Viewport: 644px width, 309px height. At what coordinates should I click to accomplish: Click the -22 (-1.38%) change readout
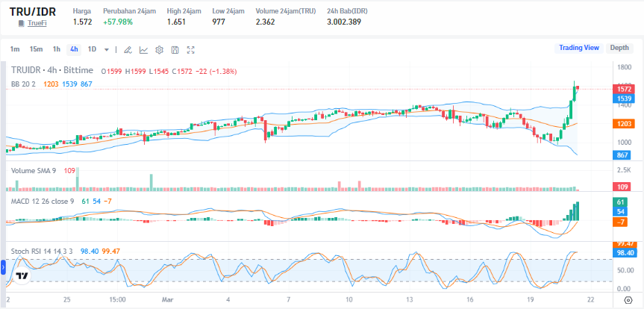coord(216,71)
